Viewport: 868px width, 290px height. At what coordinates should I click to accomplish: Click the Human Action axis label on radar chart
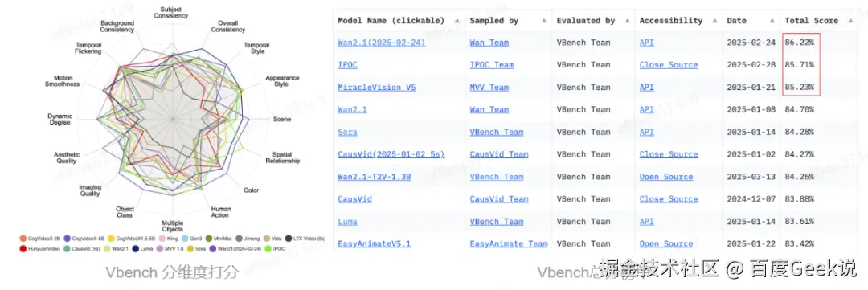(x=220, y=212)
